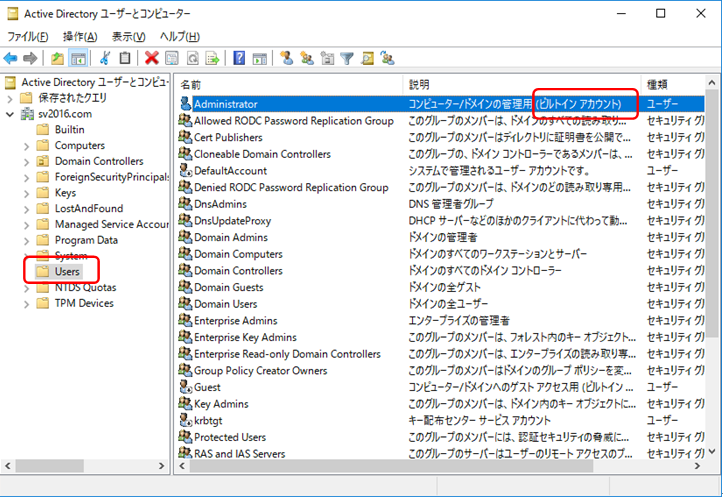Toggle the show/hide action pane icon
This screenshot has height=497, width=723.
coord(260,59)
